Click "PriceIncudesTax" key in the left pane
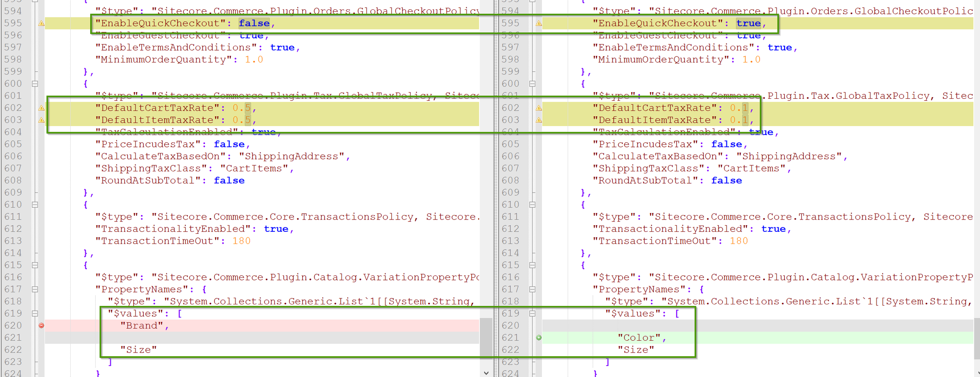Image resolution: width=980 pixels, height=377 pixels. [x=148, y=144]
